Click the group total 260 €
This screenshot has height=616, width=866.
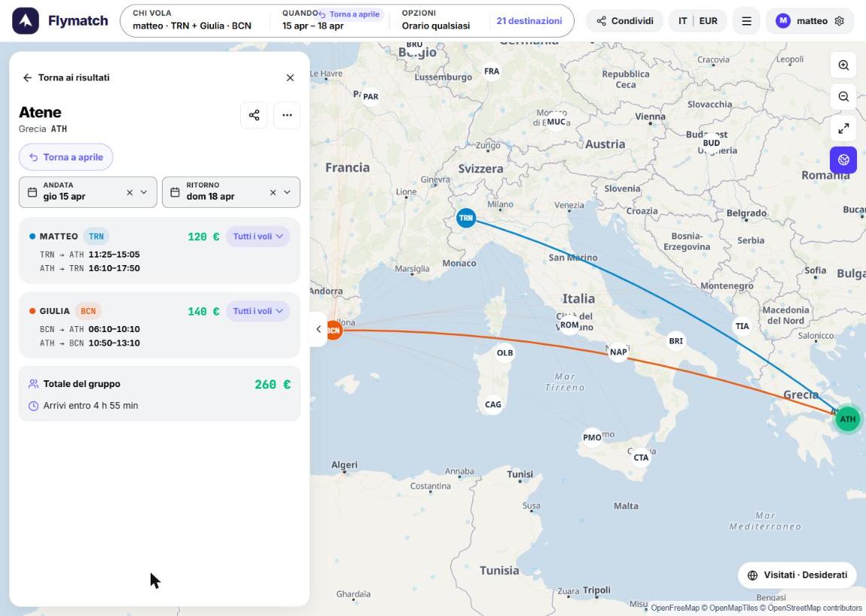pyautogui.click(x=273, y=384)
